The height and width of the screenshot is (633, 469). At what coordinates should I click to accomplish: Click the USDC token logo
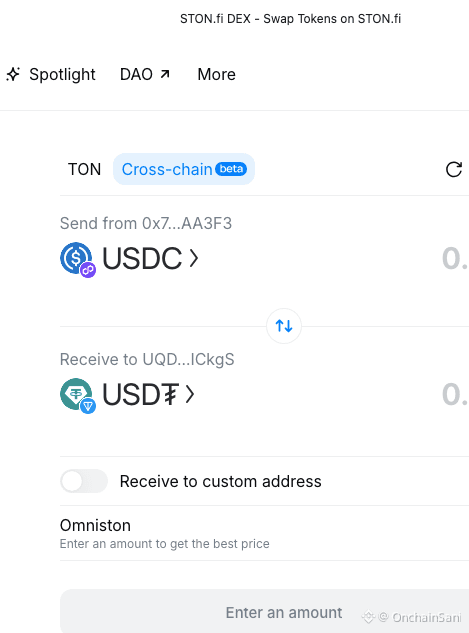[x=75, y=258]
